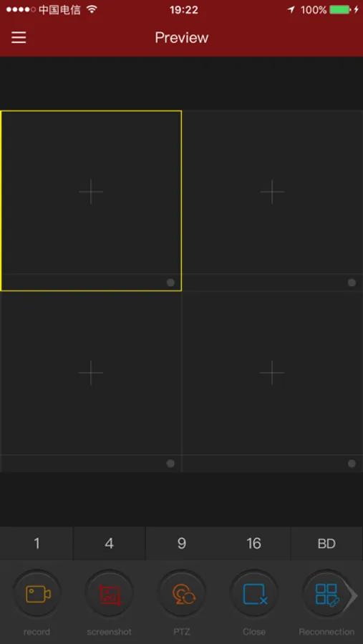Add camera via top-left plus icon
The height and width of the screenshot is (644, 363).
pyautogui.click(x=91, y=191)
